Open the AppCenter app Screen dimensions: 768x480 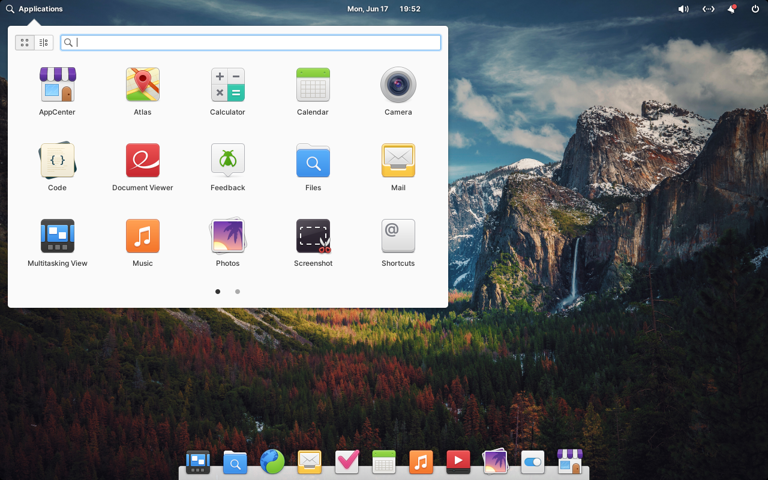click(57, 91)
